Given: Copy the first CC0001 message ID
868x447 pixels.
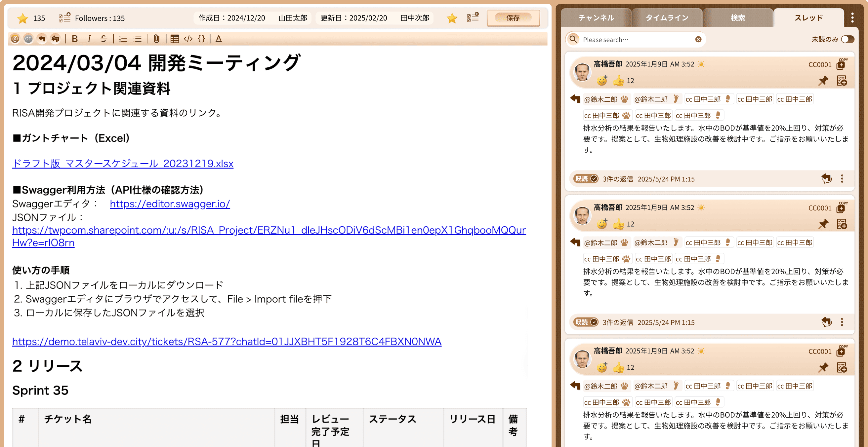Looking at the screenshot, I should (x=841, y=64).
